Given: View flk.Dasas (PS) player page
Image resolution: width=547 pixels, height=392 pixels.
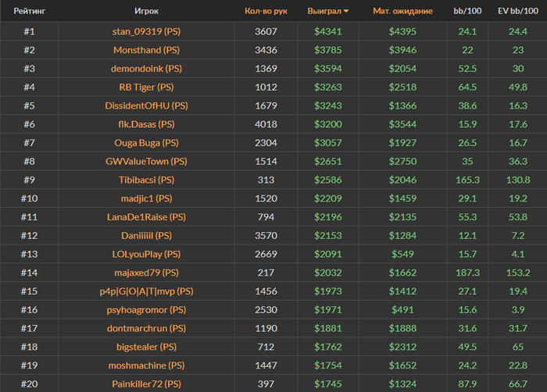Looking at the screenshot, I should click(146, 124).
